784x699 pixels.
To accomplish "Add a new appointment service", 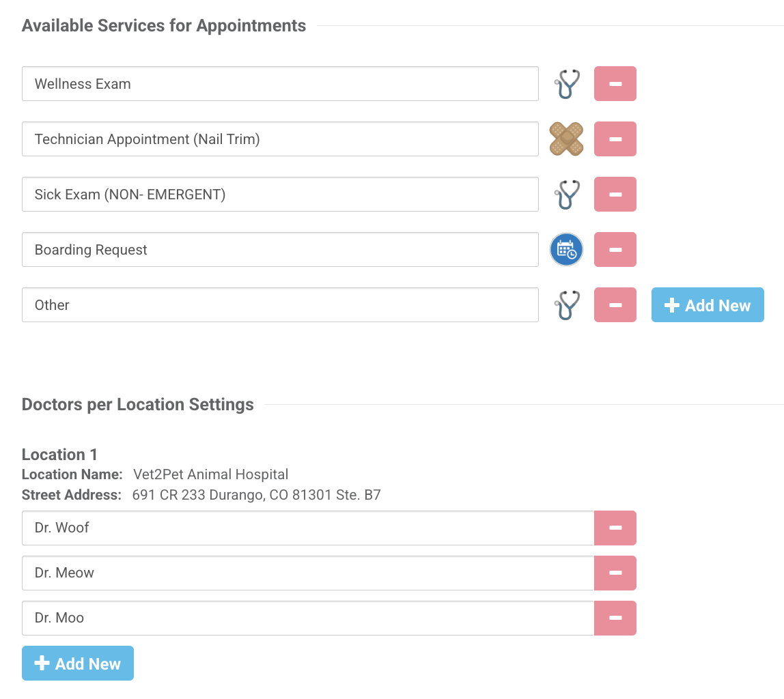I will [708, 305].
